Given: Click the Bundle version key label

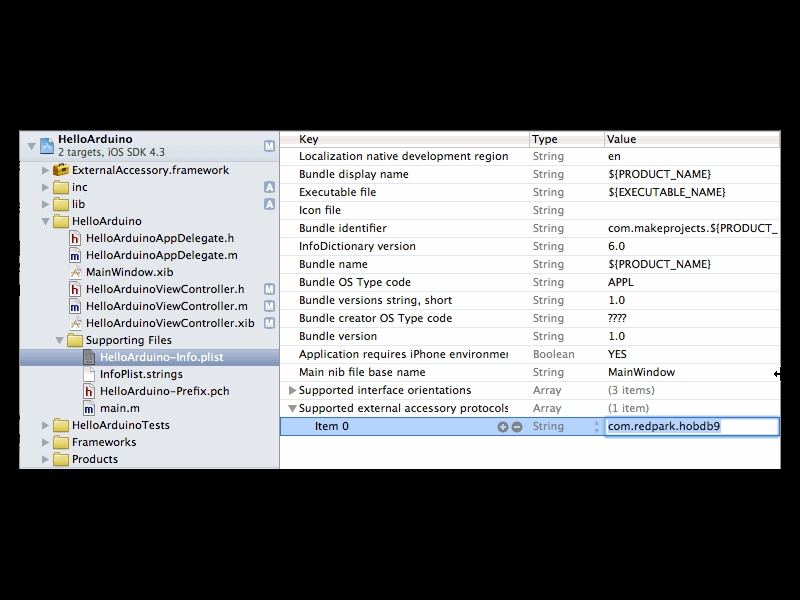Looking at the screenshot, I should [x=338, y=336].
